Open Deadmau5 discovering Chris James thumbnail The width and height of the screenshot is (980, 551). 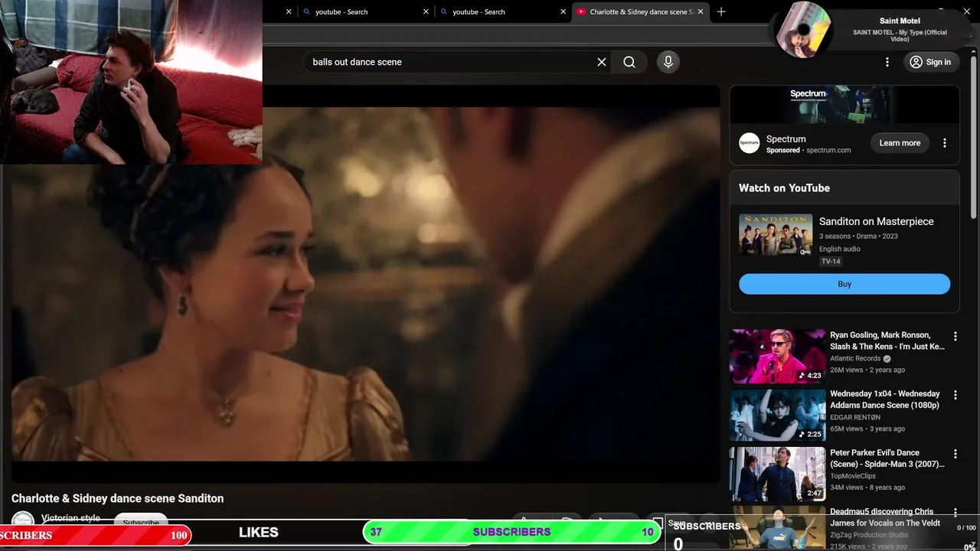[x=777, y=528]
